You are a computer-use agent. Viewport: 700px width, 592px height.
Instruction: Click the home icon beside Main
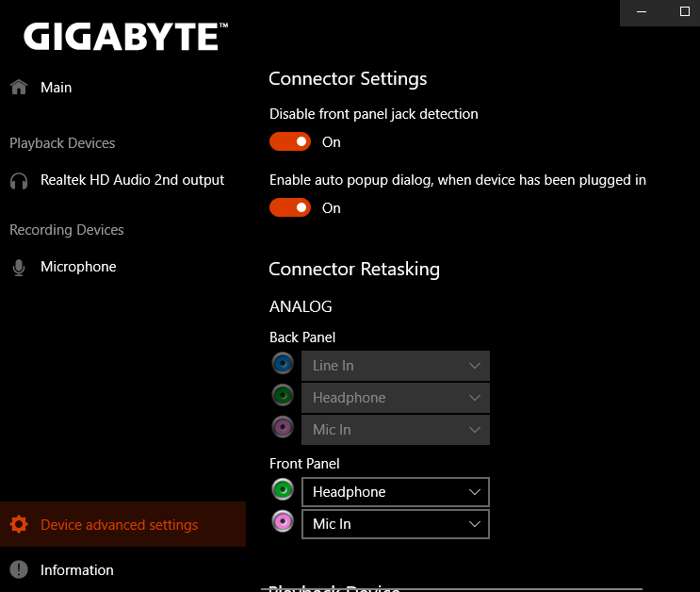coord(19,87)
